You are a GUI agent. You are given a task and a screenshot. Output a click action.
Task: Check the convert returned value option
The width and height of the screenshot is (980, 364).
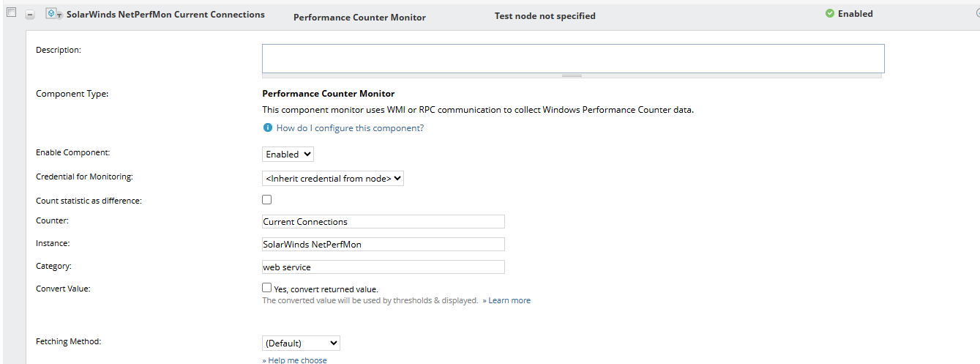267,288
